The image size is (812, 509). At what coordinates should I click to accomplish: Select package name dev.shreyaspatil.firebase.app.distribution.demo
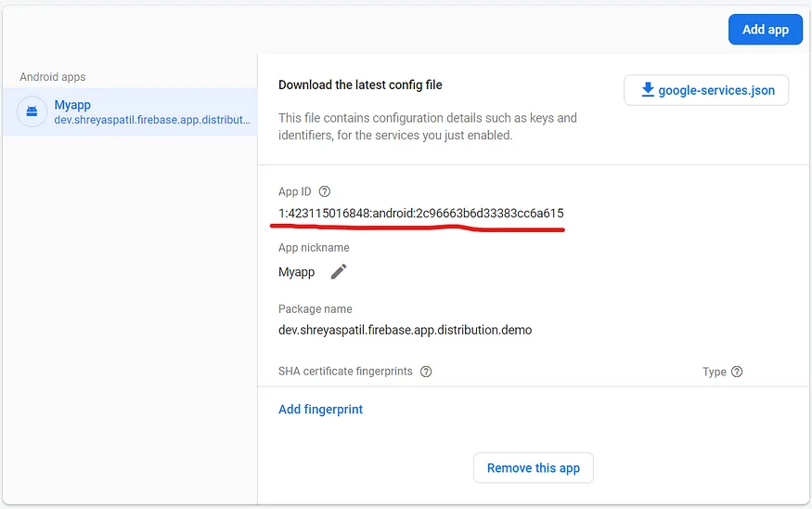point(405,330)
